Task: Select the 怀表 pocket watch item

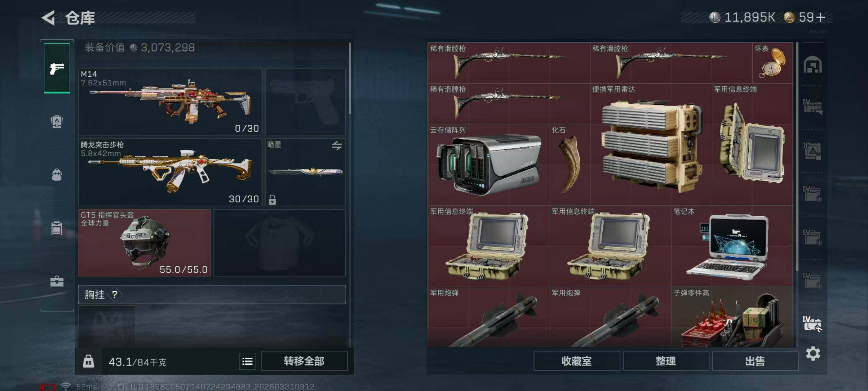Action: tap(772, 63)
